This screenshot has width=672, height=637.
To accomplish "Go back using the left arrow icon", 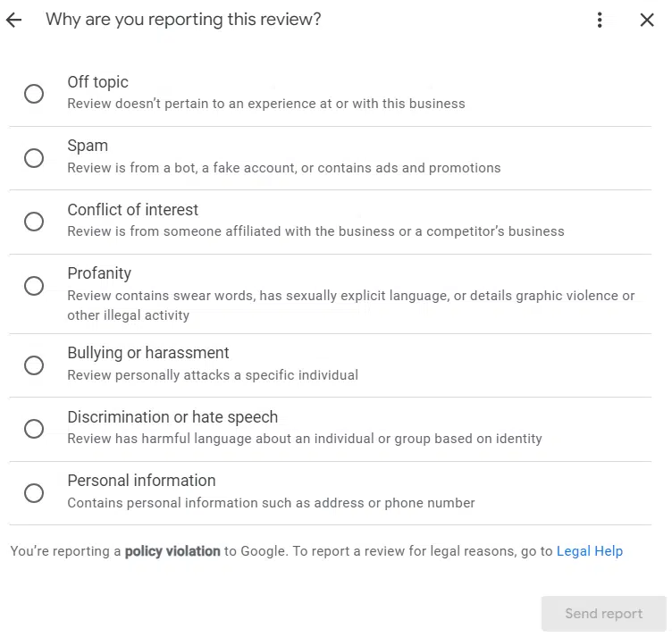I will tap(13, 20).
